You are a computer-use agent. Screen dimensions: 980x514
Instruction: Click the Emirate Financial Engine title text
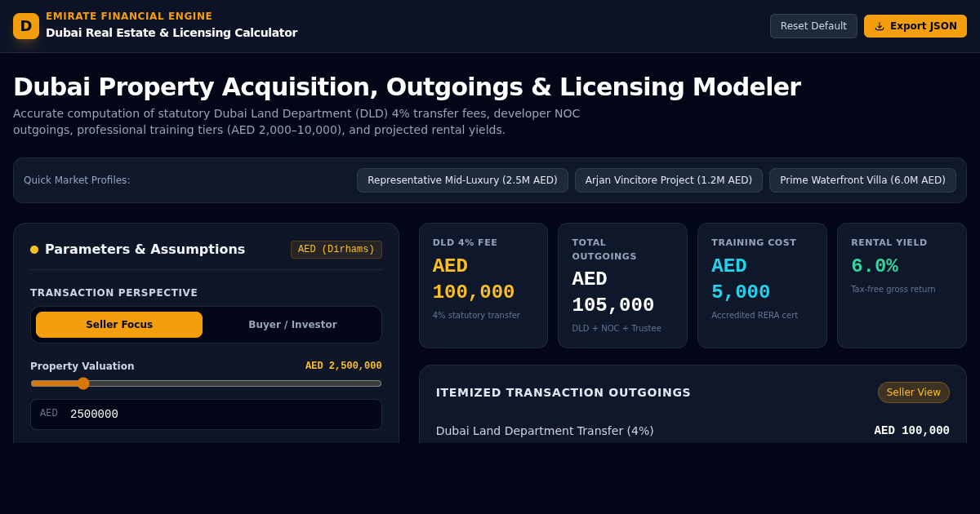pos(129,16)
